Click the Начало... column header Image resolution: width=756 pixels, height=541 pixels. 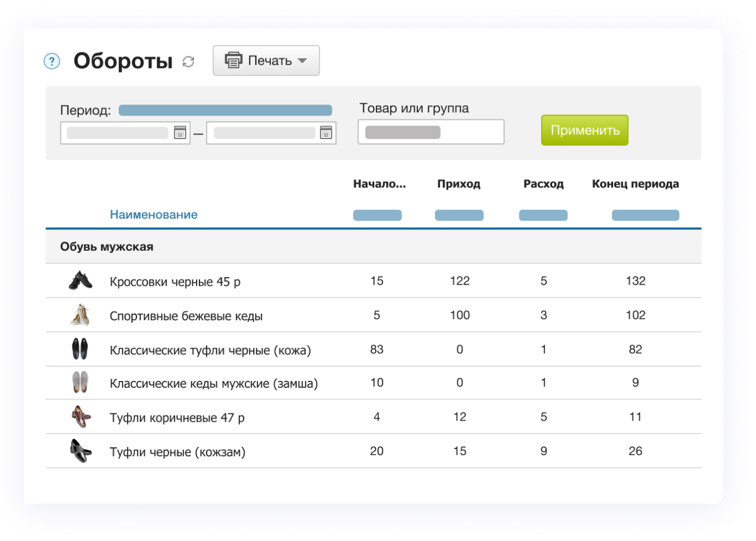point(379,184)
